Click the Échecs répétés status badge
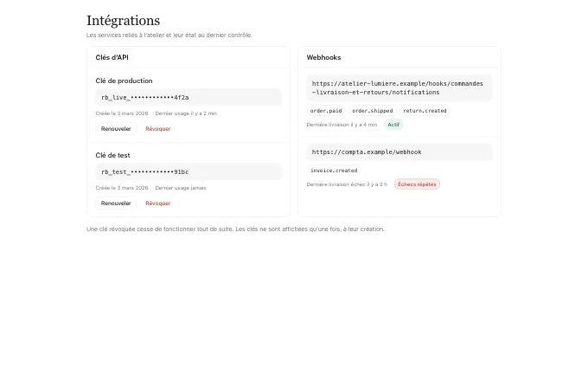 [x=417, y=184]
